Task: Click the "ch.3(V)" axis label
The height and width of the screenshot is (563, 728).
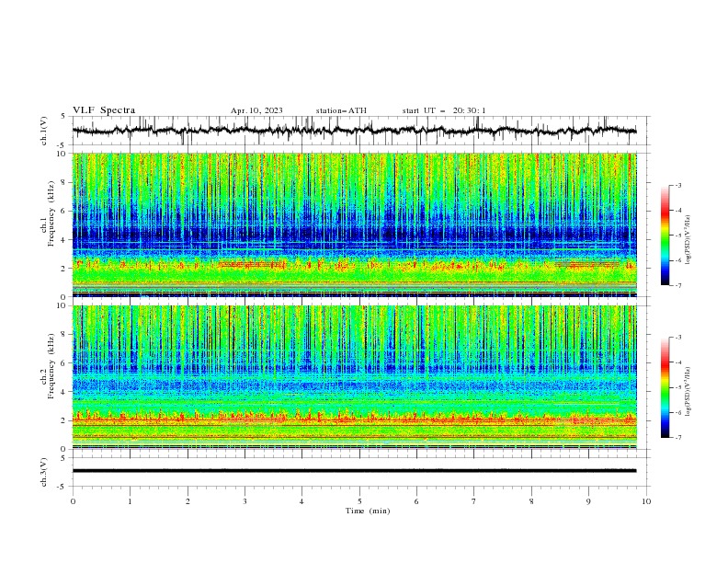Action: pyautogui.click(x=44, y=472)
